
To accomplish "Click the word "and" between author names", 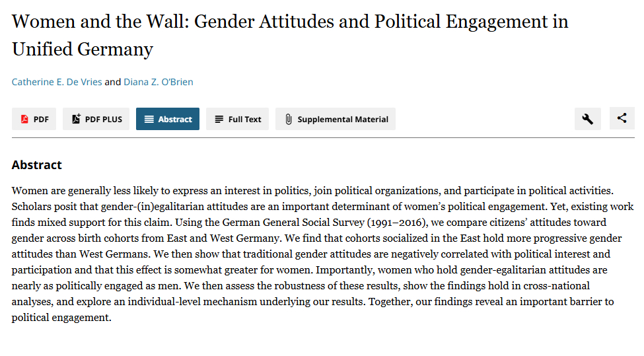I will tap(113, 82).
